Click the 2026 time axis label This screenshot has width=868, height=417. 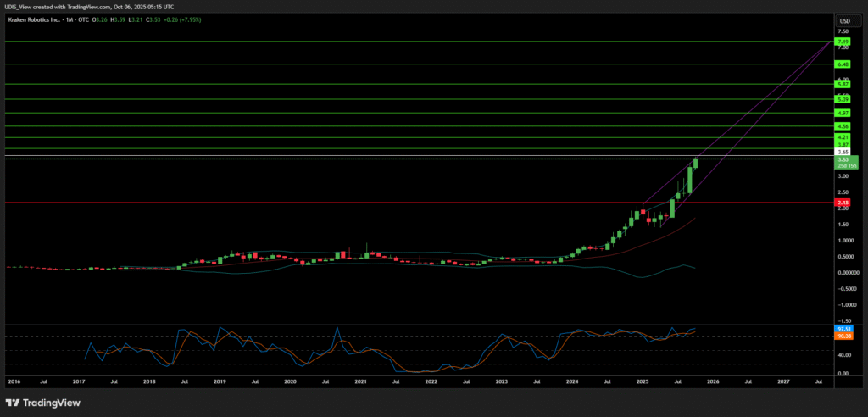(x=713, y=382)
